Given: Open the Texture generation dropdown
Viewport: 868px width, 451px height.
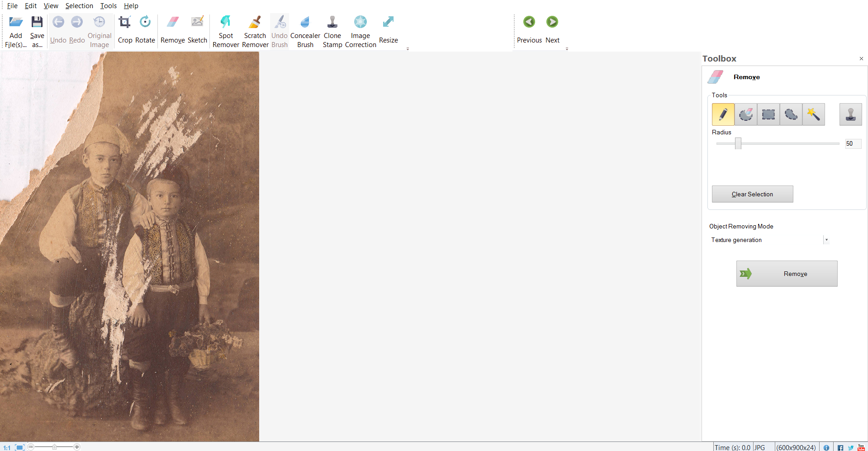Looking at the screenshot, I should coord(826,240).
